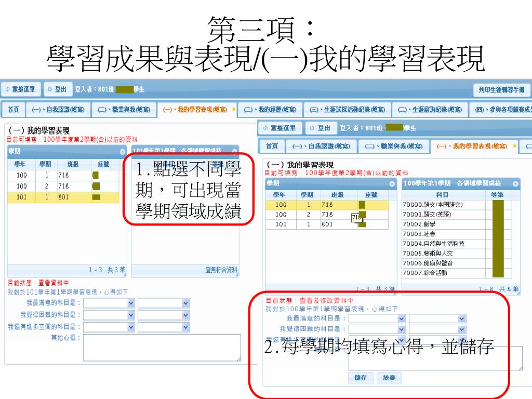Close the overlaid window's 我的學習表現 tab with x
This screenshot has width=532, height=399.
[514, 146]
